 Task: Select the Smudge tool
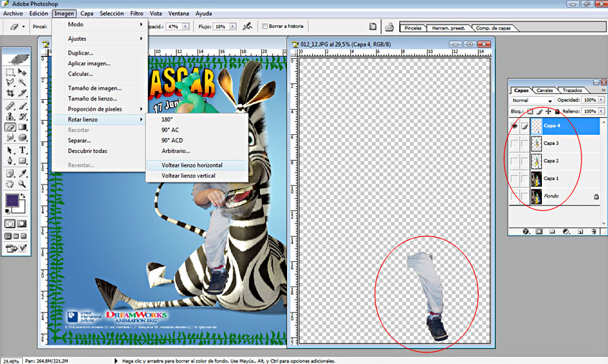point(10,137)
